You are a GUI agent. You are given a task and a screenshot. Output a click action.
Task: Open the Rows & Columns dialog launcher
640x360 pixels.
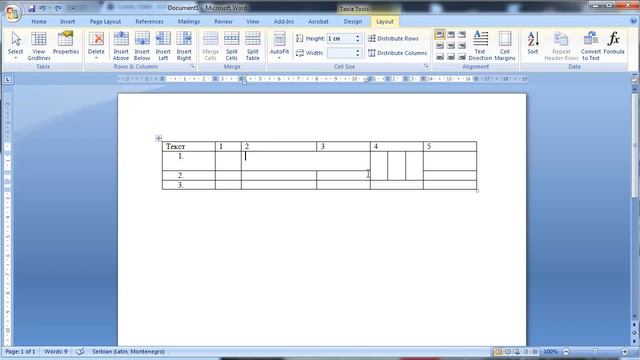[x=192, y=66]
